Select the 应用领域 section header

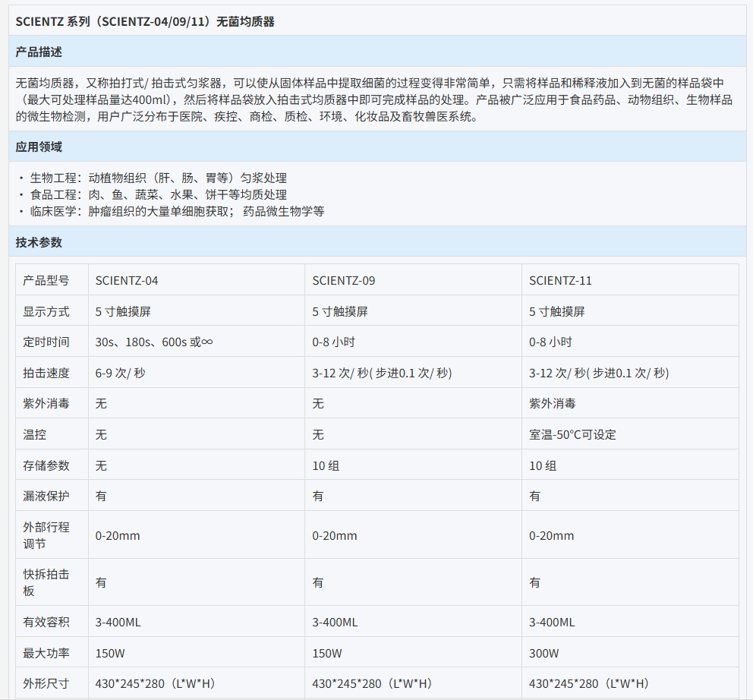click(39, 147)
